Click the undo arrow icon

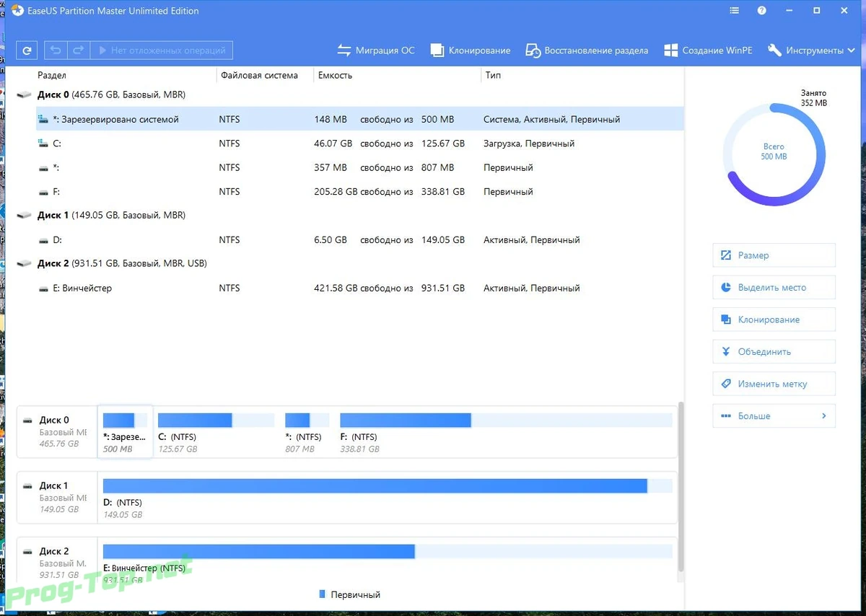click(x=56, y=50)
